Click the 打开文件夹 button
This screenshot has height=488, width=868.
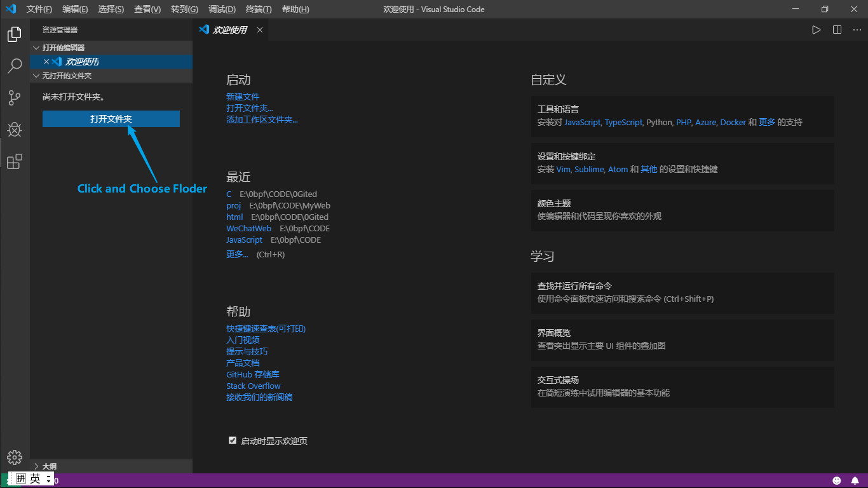pyautogui.click(x=111, y=118)
